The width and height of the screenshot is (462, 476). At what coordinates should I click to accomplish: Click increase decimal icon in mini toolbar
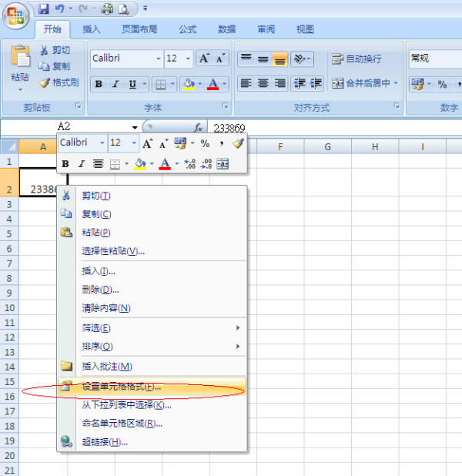point(190,163)
